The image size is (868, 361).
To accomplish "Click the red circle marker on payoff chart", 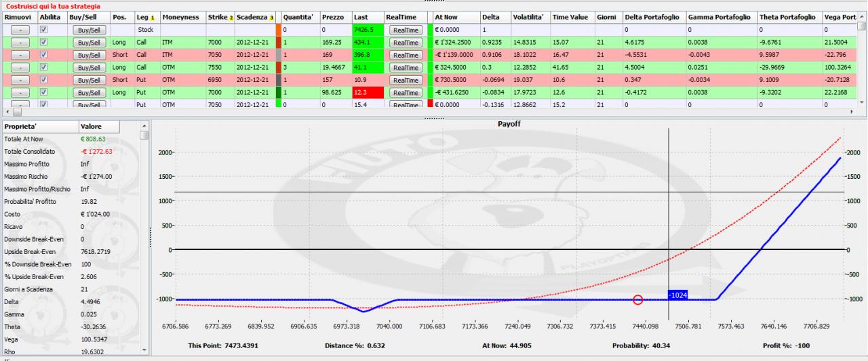I will (637, 299).
